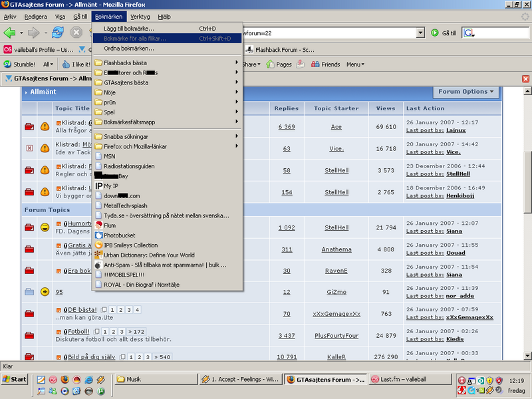The image size is (532, 399).
Task: Click the Stumble! toolbar button
Action: coord(20,65)
